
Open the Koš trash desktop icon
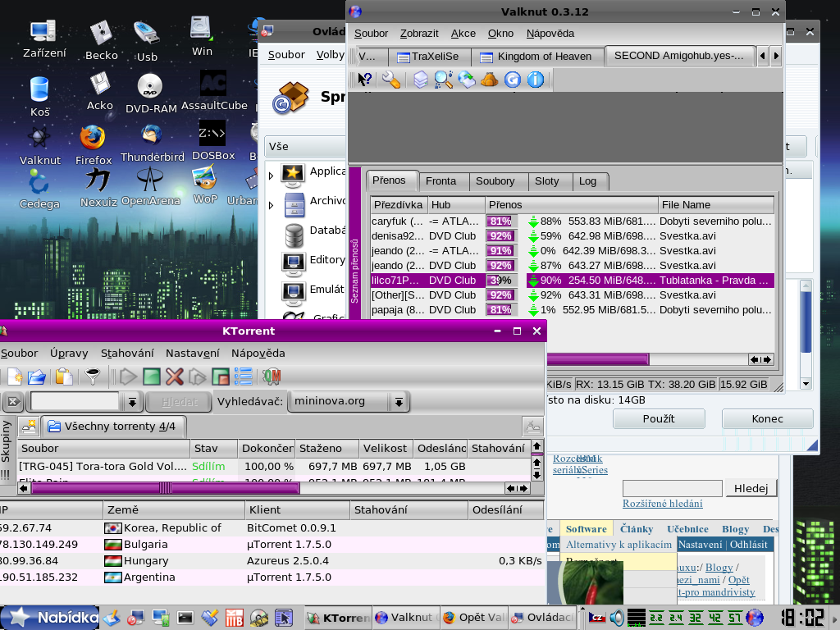39,97
